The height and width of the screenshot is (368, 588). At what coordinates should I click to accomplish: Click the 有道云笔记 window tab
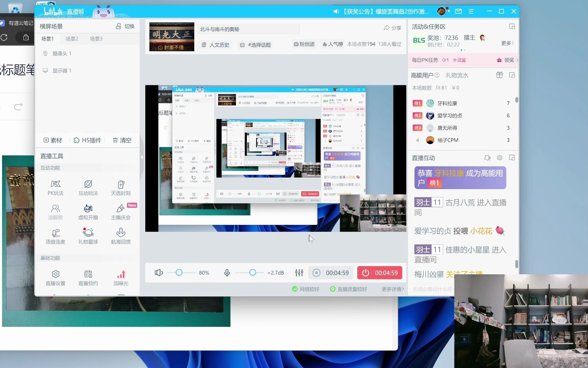click(17, 23)
